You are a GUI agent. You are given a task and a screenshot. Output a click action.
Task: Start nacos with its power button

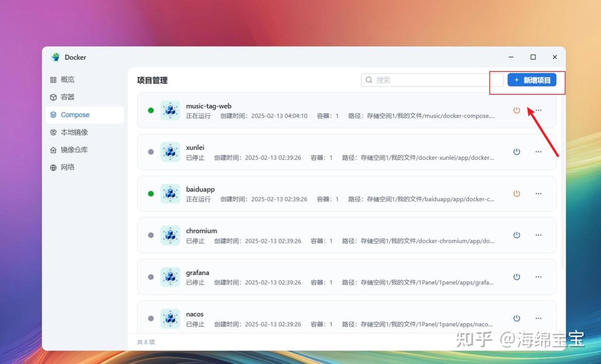point(516,318)
